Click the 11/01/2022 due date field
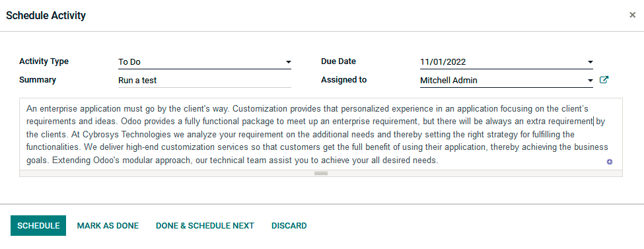Screen dimensions: 644x249 [507, 62]
